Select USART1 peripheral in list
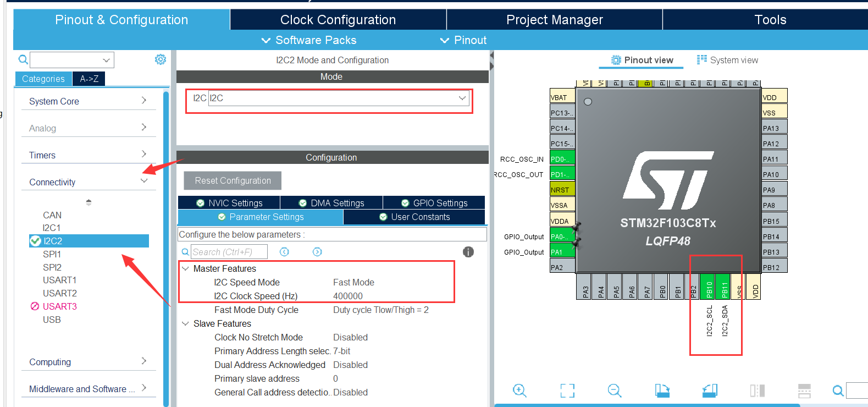Image resolution: width=868 pixels, height=407 pixels. 59,280
